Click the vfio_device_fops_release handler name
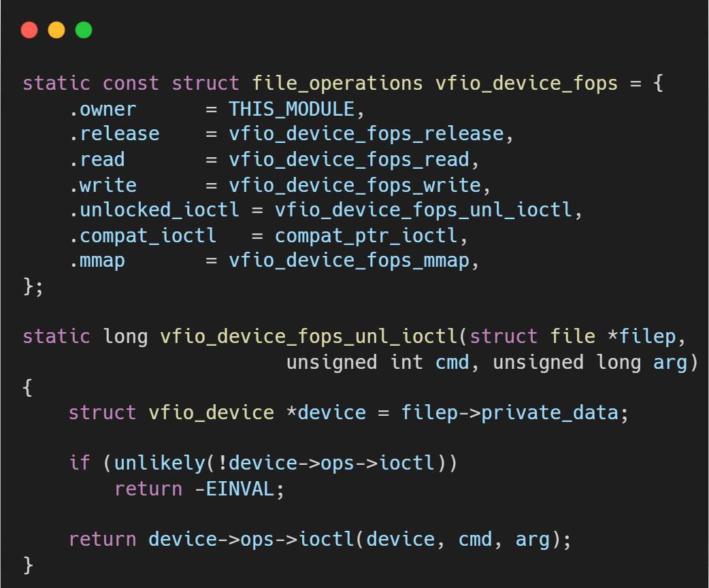This screenshot has width=709, height=588. [x=366, y=134]
